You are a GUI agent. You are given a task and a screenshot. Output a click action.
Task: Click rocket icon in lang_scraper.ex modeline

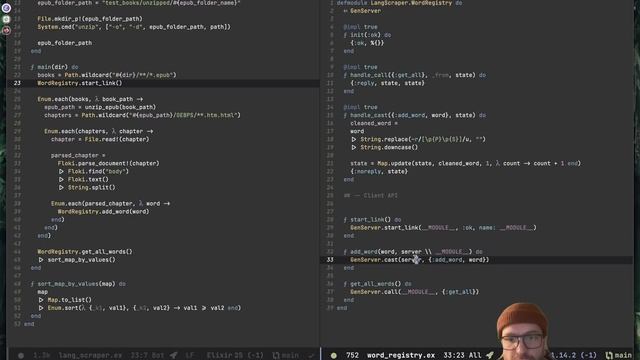click(174, 356)
